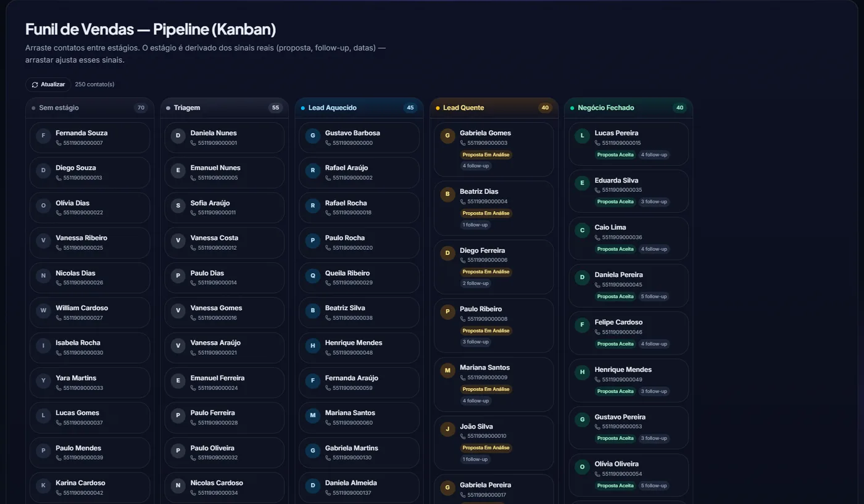The image size is (864, 504).
Task: Open the Isabela Rocha contact card
Action: pyautogui.click(x=90, y=348)
